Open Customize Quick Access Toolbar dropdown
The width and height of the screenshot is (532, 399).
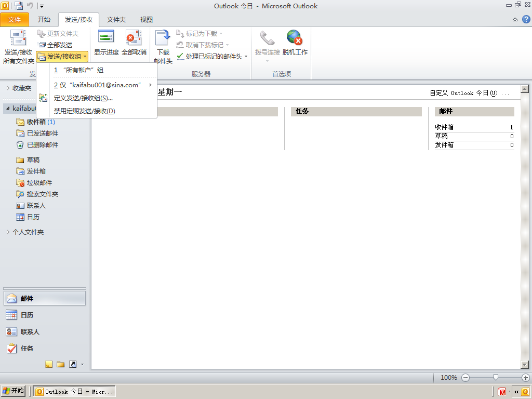coord(42,6)
